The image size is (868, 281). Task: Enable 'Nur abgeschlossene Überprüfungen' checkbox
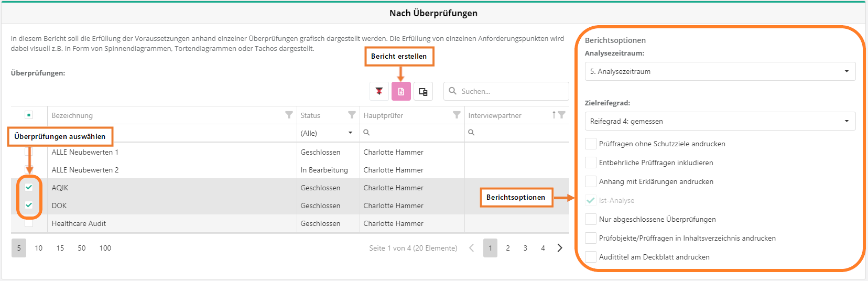591,219
